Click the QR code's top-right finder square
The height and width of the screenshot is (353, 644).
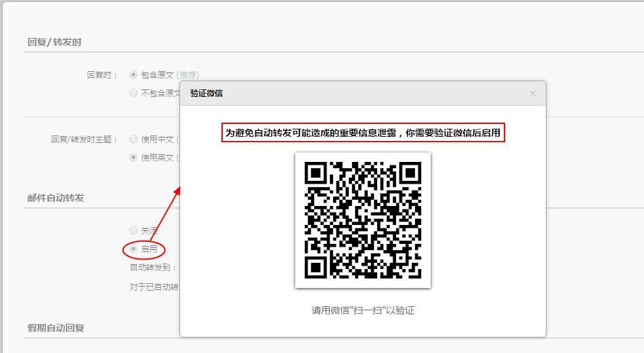click(x=410, y=172)
